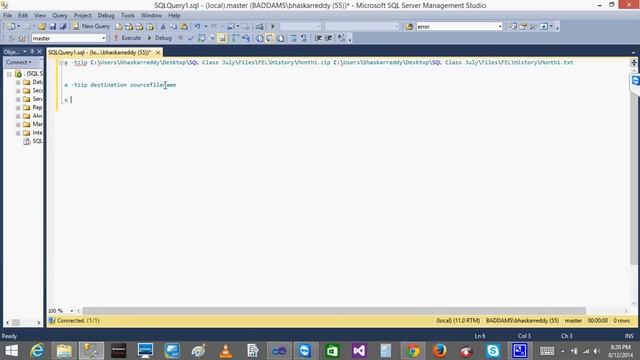Click the Undo arrow icon
This screenshot has width=640, height=360.
tap(198, 27)
